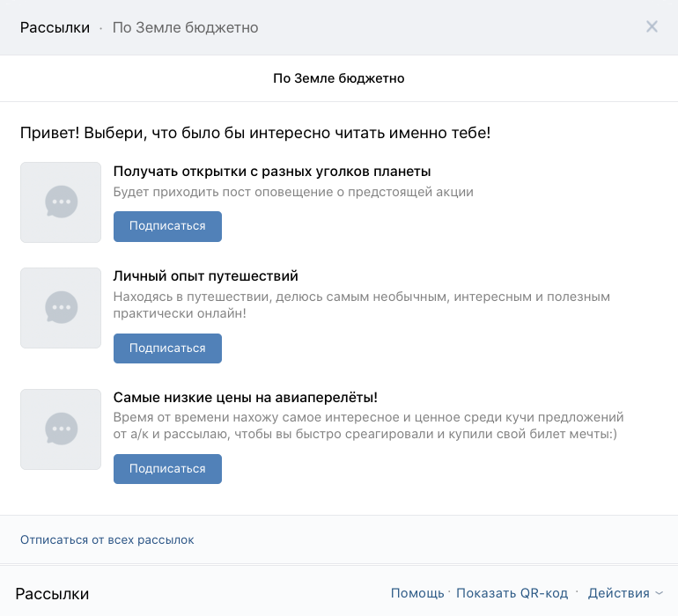Click chat bubble thumbnail for авиаперелёты mailing
Viewport: 678px width, 616px height.
point(61,429)
